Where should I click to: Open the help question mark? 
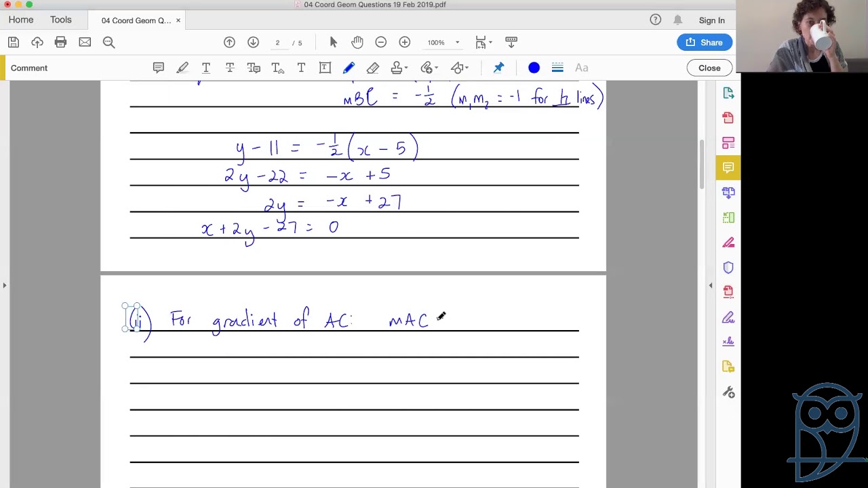click(655, 20)
